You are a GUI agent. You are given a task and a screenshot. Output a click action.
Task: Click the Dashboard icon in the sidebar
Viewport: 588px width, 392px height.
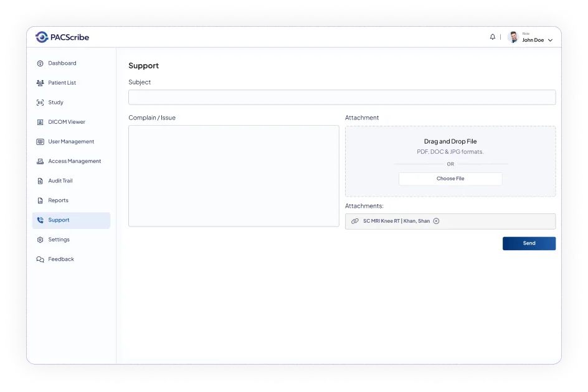tap(40, 63)
